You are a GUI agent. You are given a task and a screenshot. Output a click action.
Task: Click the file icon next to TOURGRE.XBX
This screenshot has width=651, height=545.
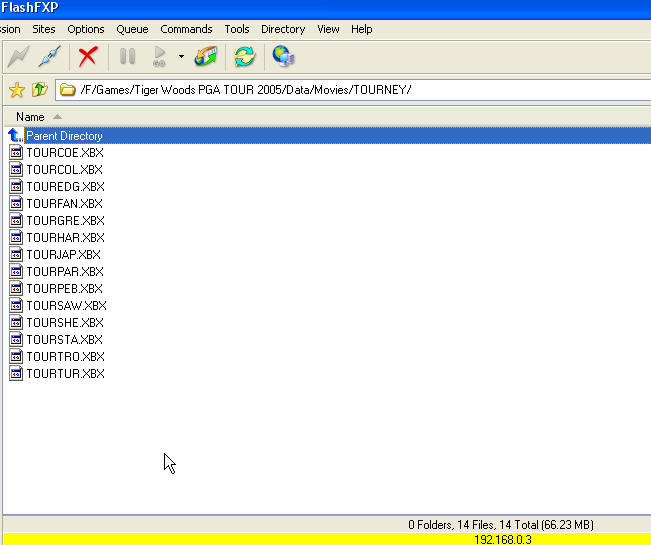click(16, 220)
